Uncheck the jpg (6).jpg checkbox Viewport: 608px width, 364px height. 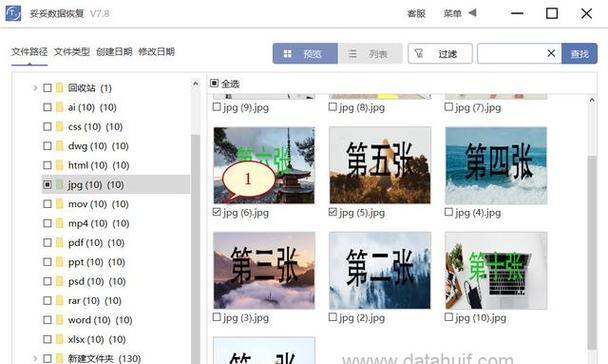pos(217,212)
